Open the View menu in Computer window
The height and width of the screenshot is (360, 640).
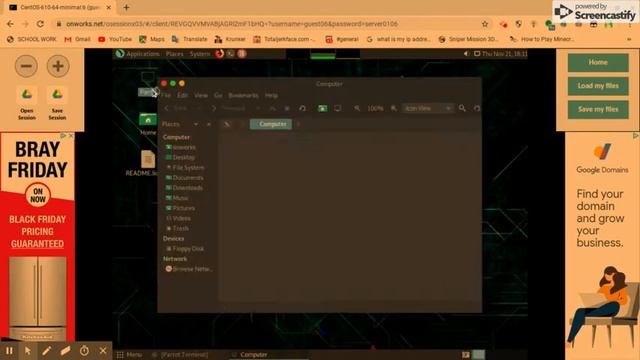pos(201,96)
